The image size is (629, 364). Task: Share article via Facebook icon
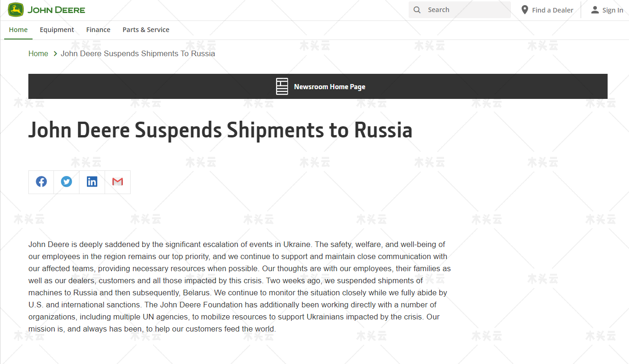41,182
